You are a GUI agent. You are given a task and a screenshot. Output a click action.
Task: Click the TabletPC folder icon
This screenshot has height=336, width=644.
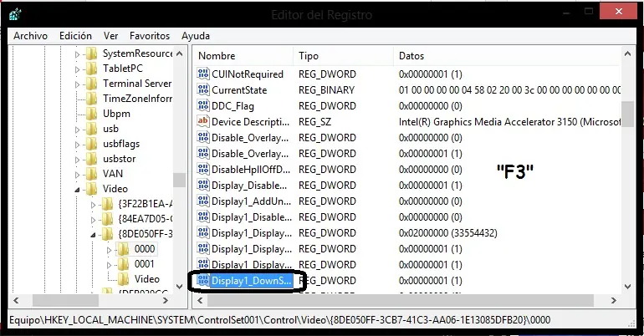(92, 69)
